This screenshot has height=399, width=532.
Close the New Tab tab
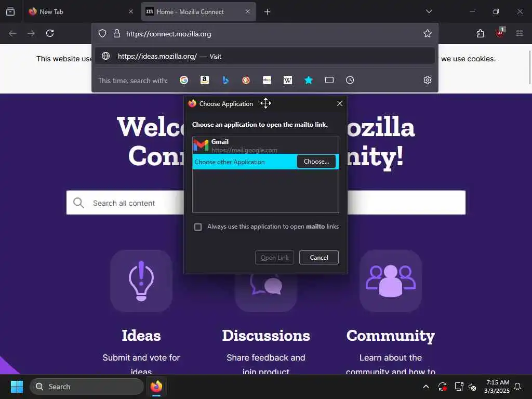tap(131, 11)
